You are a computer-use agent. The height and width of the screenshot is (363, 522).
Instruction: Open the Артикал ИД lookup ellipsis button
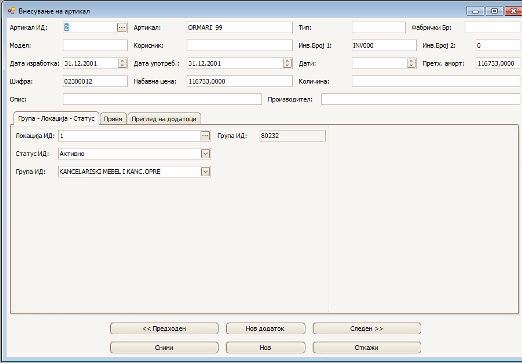tap(122, 27)
